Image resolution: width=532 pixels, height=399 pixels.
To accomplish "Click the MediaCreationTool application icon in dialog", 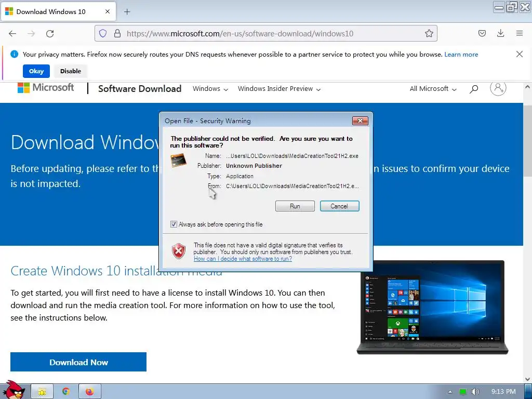I will (179, 160).
